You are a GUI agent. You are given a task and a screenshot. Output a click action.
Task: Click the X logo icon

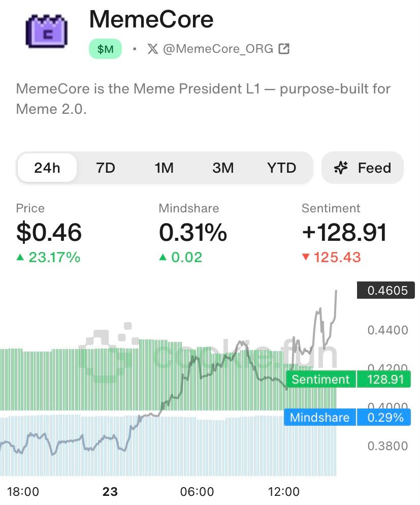pyautogui.click(x=152, y=49)
